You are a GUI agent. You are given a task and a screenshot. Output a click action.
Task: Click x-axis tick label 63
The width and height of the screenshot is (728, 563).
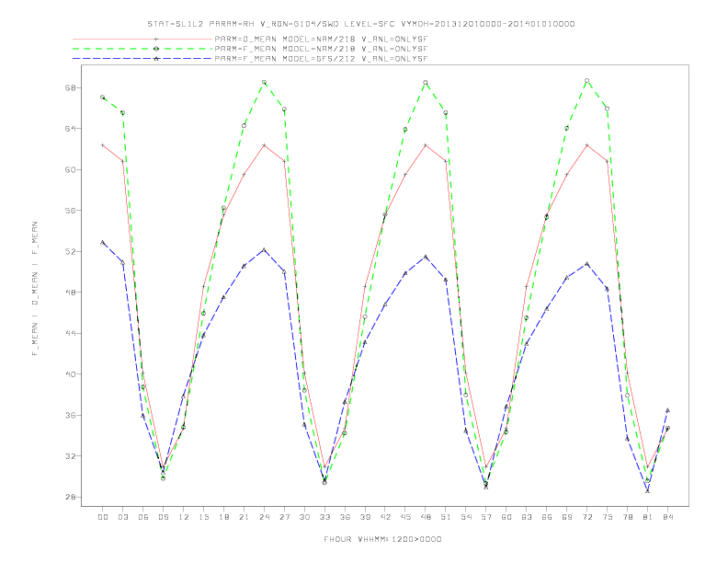[527, 517]
